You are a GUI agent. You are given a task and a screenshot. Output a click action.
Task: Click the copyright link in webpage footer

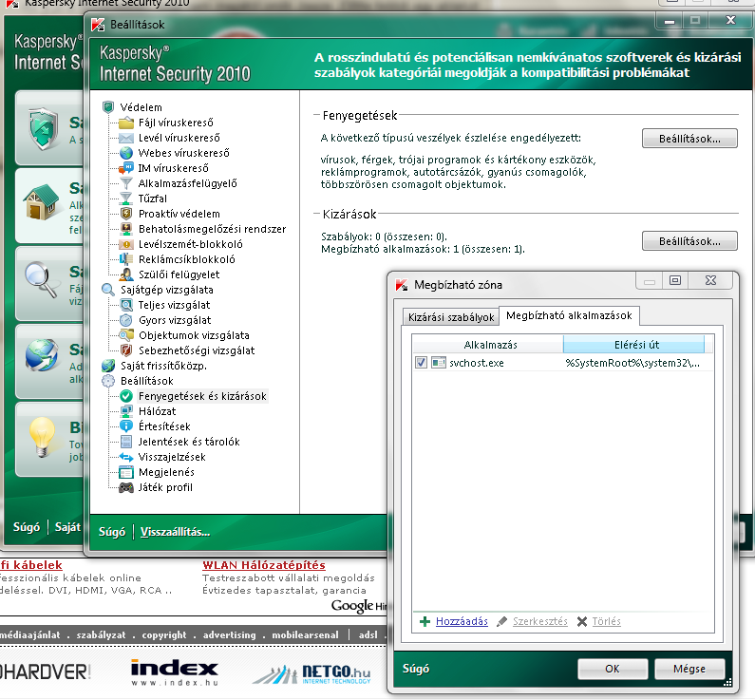click(x=163, y=635)
